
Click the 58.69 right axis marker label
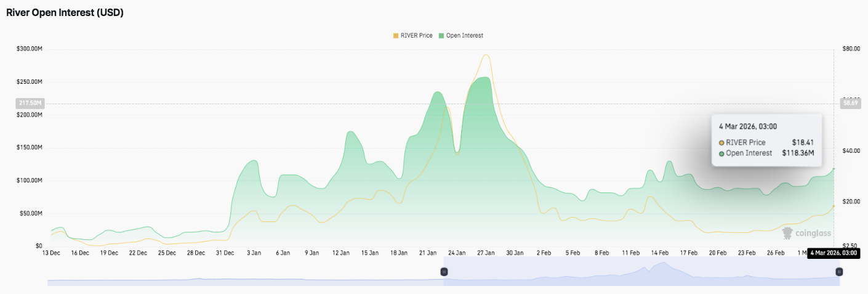pyautogui.click(x=850, y=104)
